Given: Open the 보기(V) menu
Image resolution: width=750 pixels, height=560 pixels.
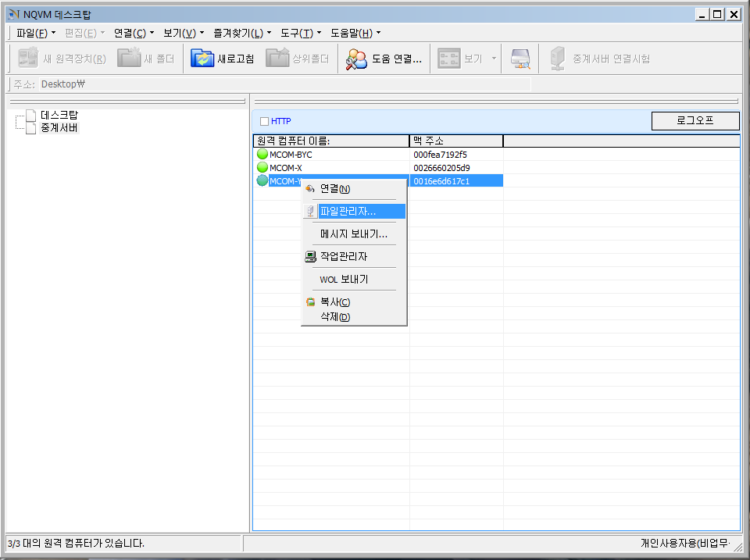Looking at the screenshot, I should click(184, 33).
